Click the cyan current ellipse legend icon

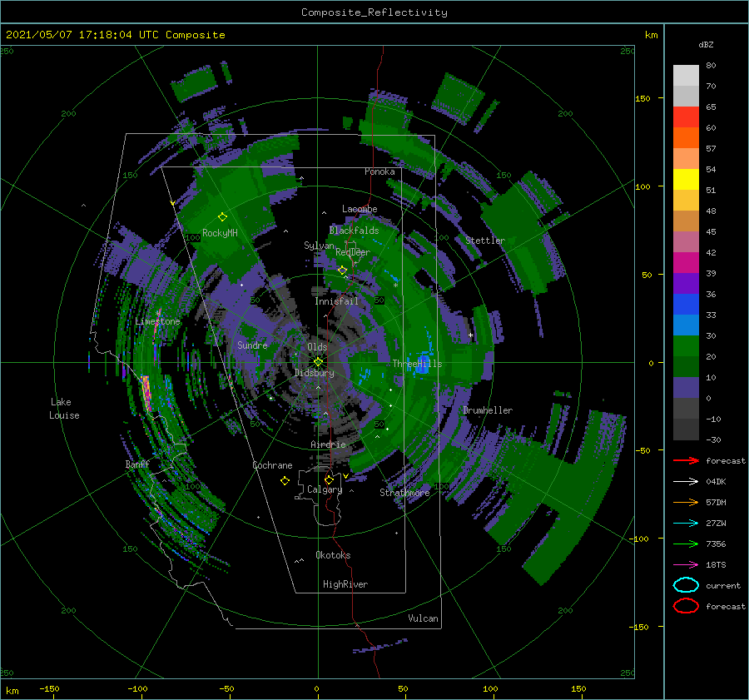click(686, 585)
